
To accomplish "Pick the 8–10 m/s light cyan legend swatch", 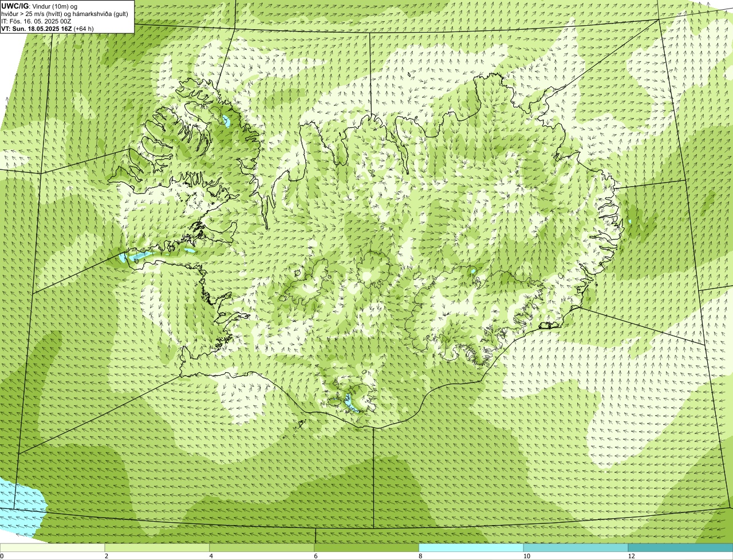I will [471, 547].
